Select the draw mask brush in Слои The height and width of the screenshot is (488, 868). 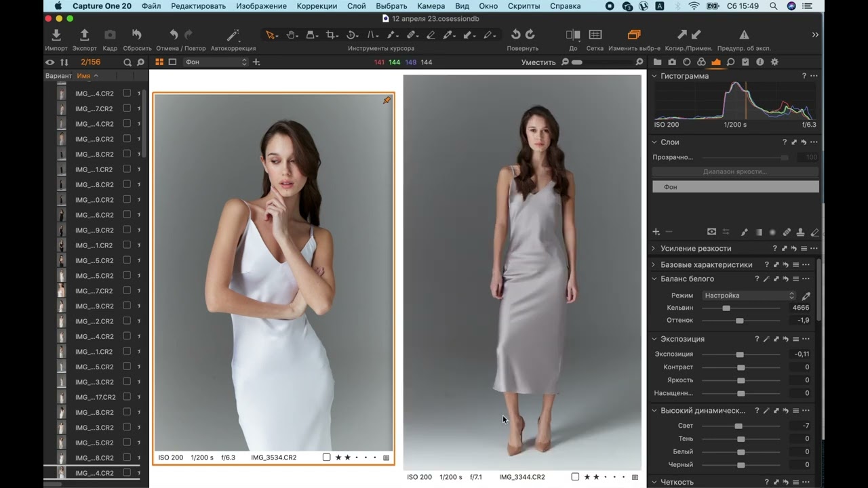pos(745,232)
